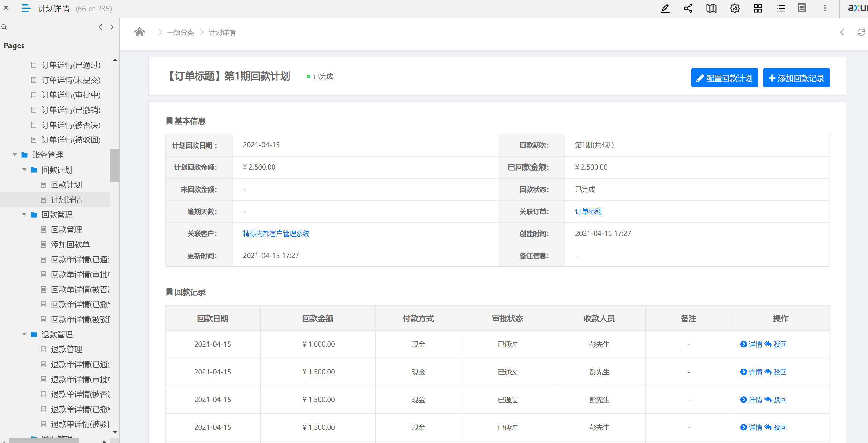
Task: Click the list view icon in toolbar
Action: (781, 8)
